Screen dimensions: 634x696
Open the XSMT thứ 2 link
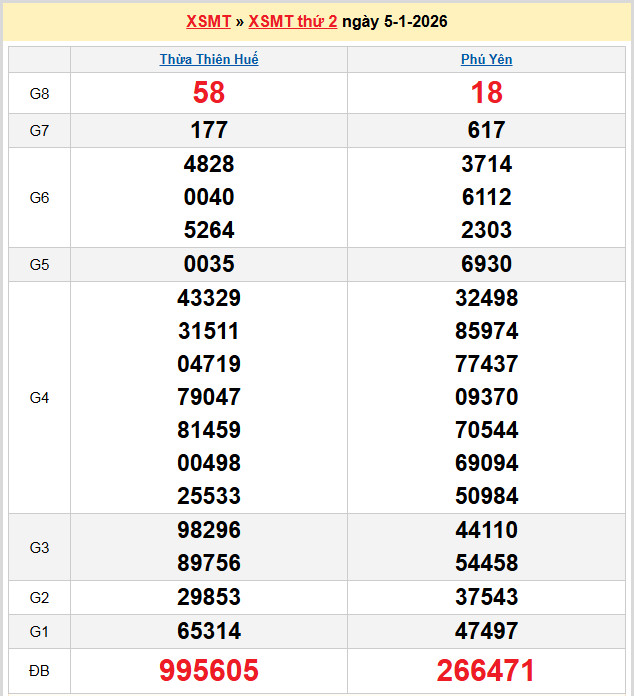(x=292, y=21)
